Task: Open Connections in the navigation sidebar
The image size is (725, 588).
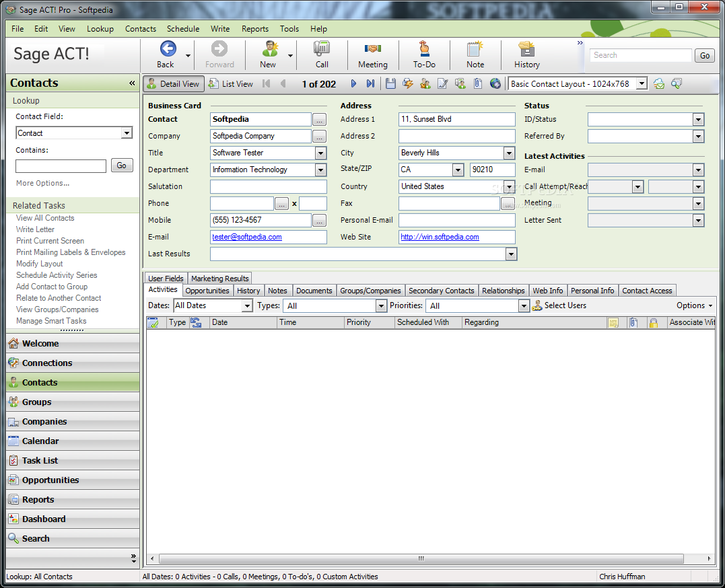Action: 73,363
